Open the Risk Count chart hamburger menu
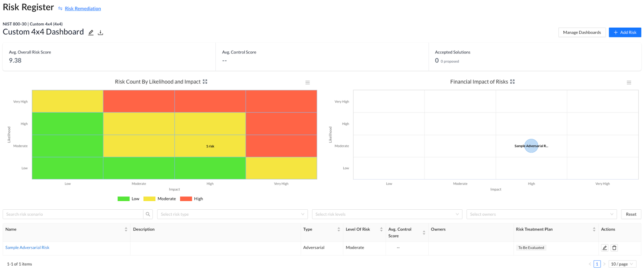Screen dimensions: 644x270 pos(308,83)
